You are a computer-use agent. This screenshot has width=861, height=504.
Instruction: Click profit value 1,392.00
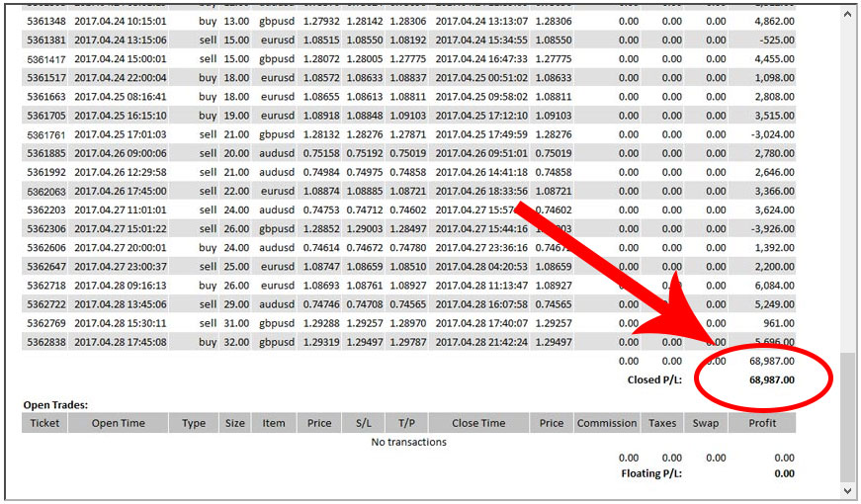pyautogui.click(x=774, y=248)
